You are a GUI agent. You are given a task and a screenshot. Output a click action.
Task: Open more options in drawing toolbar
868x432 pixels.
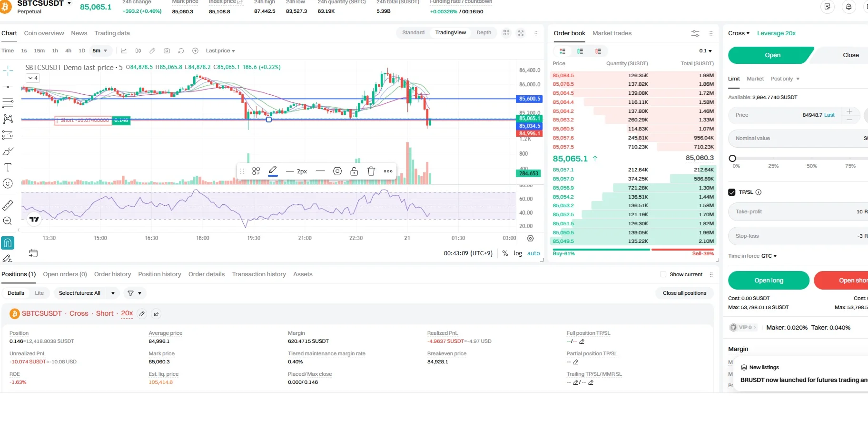click(388, 171)
